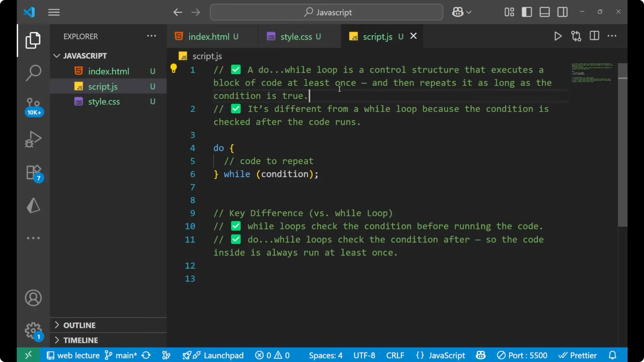Run script.js with the editor play button
Viewport: 644px width, 362px height.
click(x=558, y=36)
